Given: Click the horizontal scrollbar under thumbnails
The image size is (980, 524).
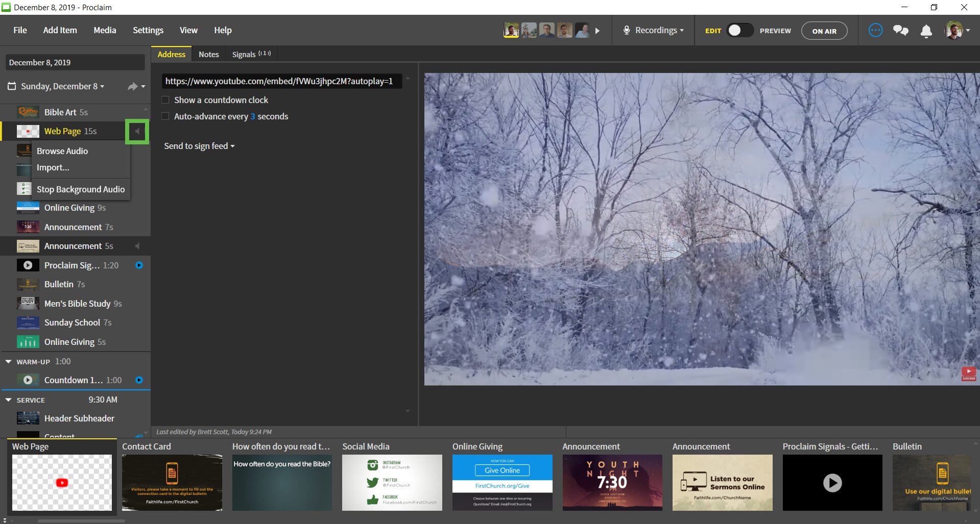Looking at the screenshot, I should [x=82, y=521].
